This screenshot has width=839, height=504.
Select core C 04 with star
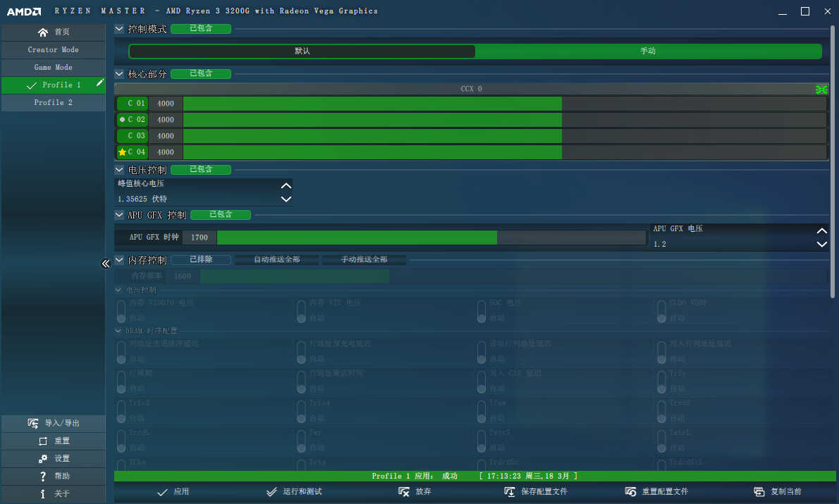coord(133,152)
